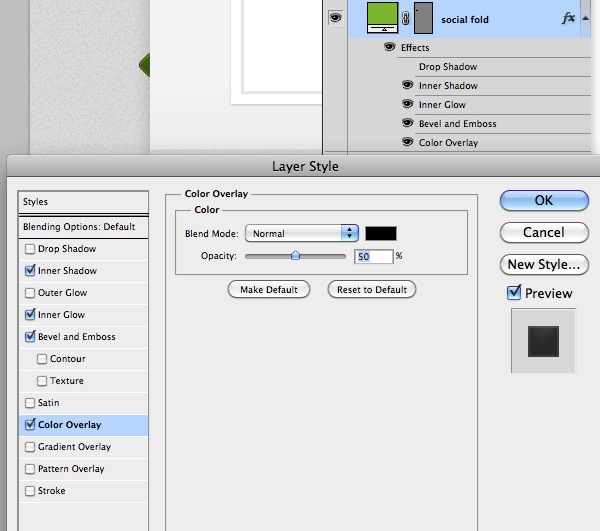600x531 pixels.
Task: Enable the Drop Shadow checkbox
Action: coord(30,249)
